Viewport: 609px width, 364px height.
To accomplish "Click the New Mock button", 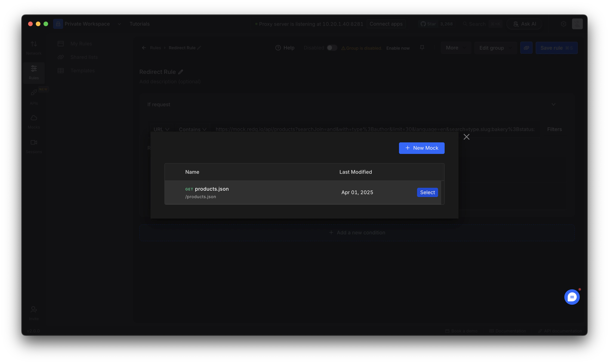I will coord(422,148).
